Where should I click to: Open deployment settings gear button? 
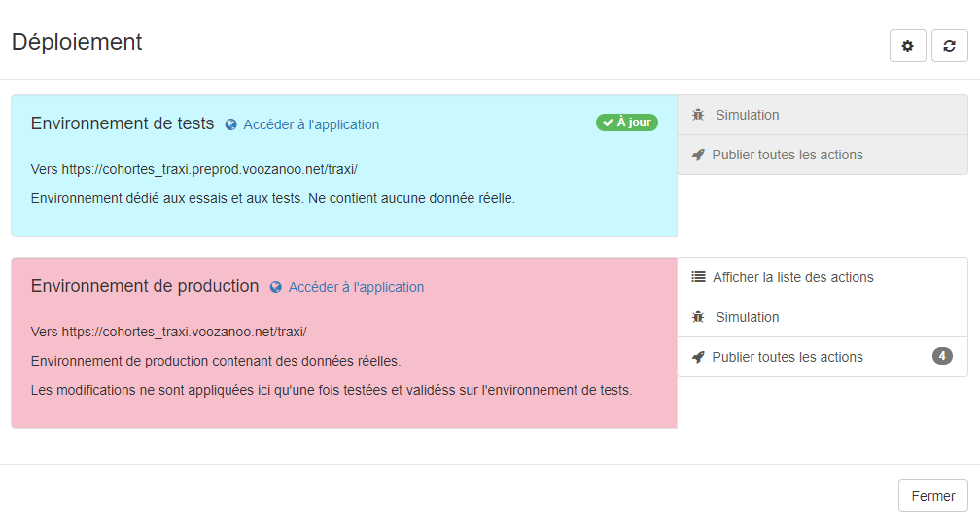[x=907, y=46]
